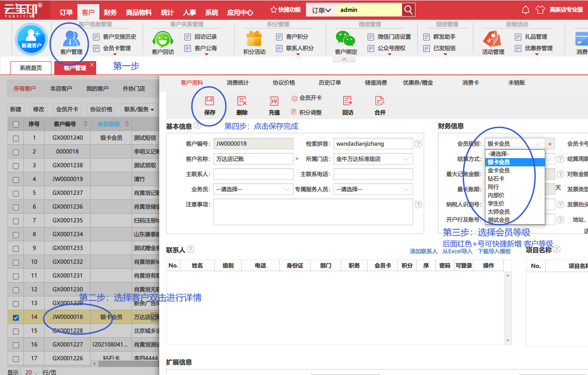Check row 7 GX0001235 checkbox
Image resolution: width=588 pixels, height=375 pixels.
[16, 221]
